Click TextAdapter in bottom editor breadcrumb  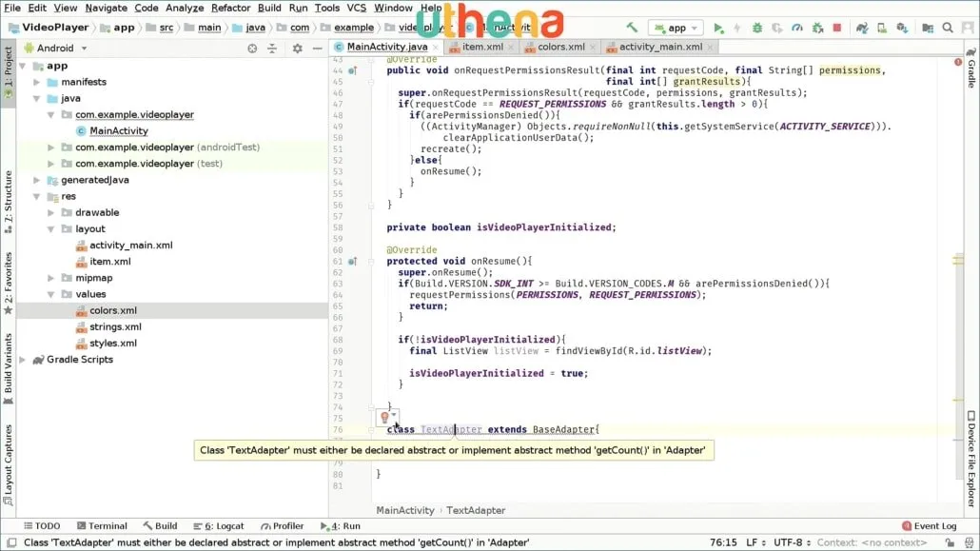476,510
